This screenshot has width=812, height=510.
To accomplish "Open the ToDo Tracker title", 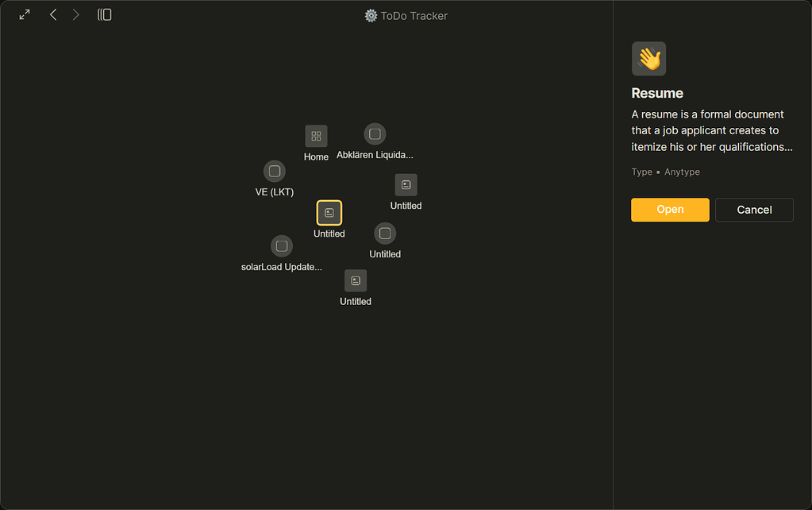I will pos(414,16).
